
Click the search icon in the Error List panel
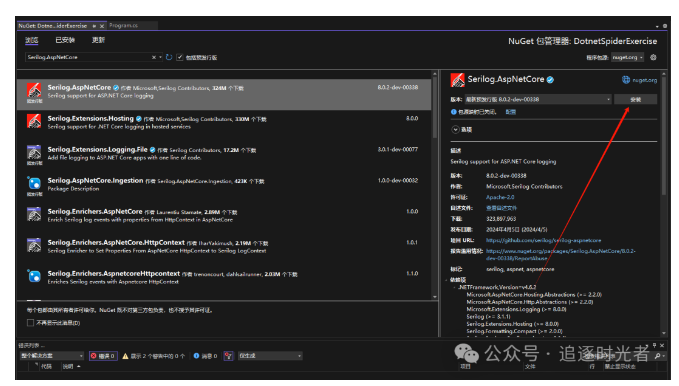pos(657,356)
